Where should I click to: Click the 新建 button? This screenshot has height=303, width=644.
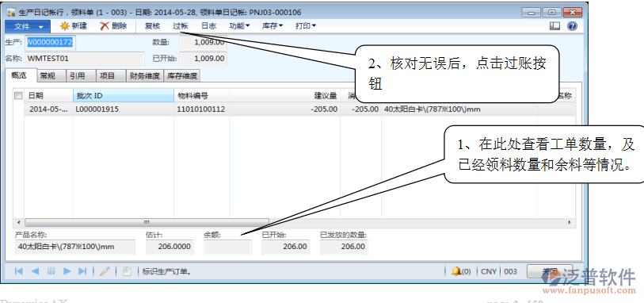click(x=74, y=26)
